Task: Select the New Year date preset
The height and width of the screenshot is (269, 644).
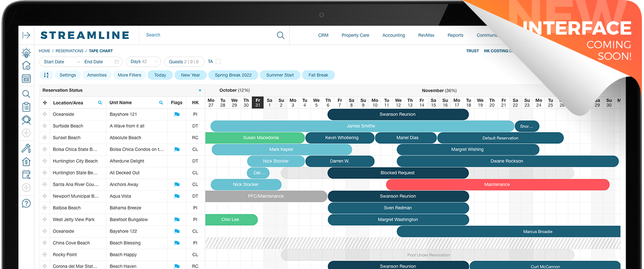Action: pyautogui.click(x=191, y=75)
